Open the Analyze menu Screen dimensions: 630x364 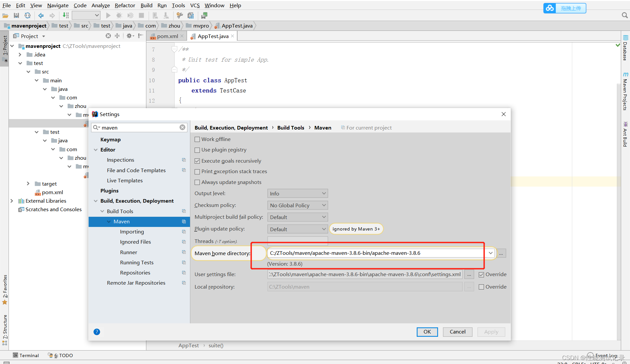point(100,5)
